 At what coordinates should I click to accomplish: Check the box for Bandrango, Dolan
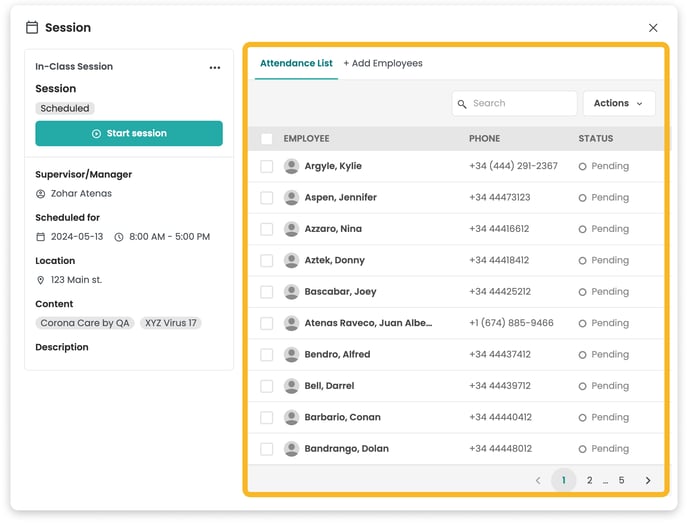click(266, 449)
